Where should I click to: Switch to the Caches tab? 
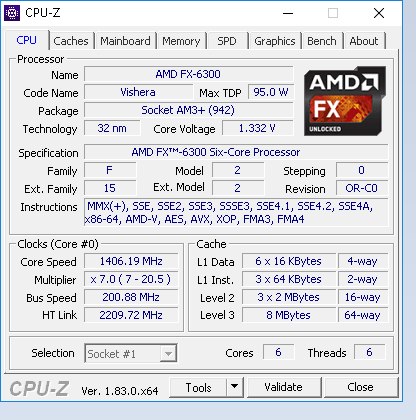click(71, 41)
